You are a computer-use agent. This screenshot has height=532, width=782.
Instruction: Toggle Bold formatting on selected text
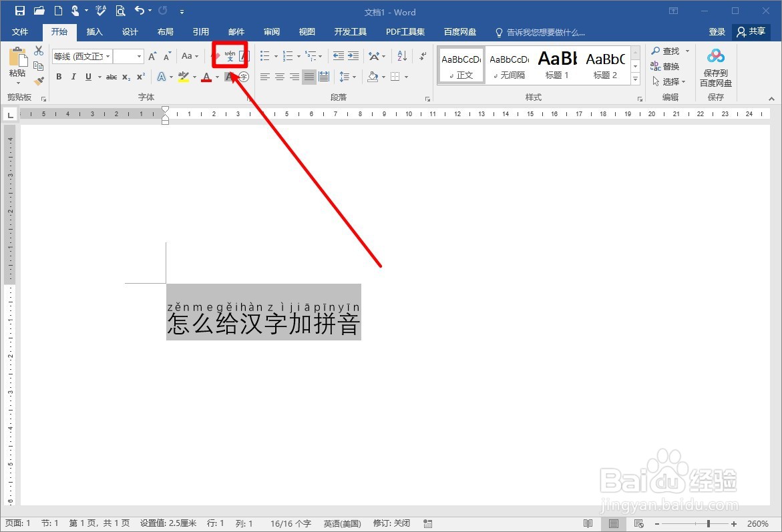[59, 77]
